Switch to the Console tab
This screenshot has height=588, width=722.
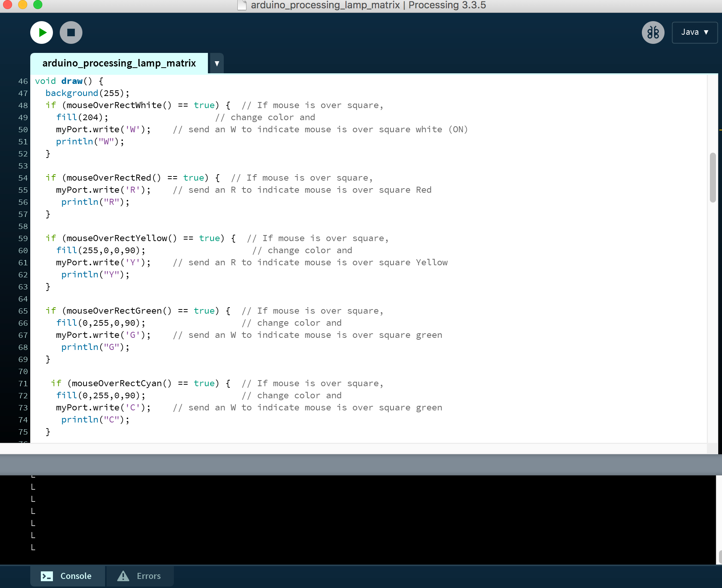click(x=68, y=576)
